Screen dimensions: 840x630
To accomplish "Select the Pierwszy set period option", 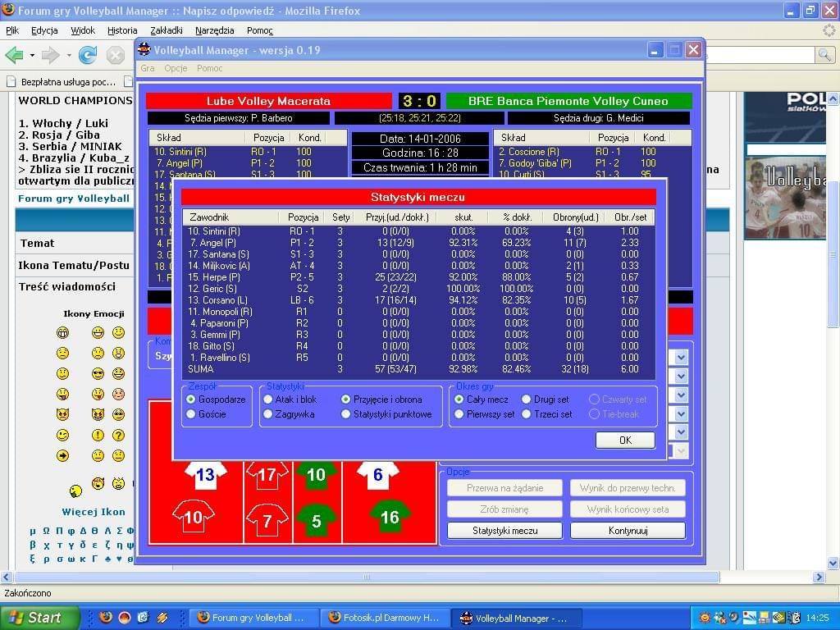I will 459,414.
